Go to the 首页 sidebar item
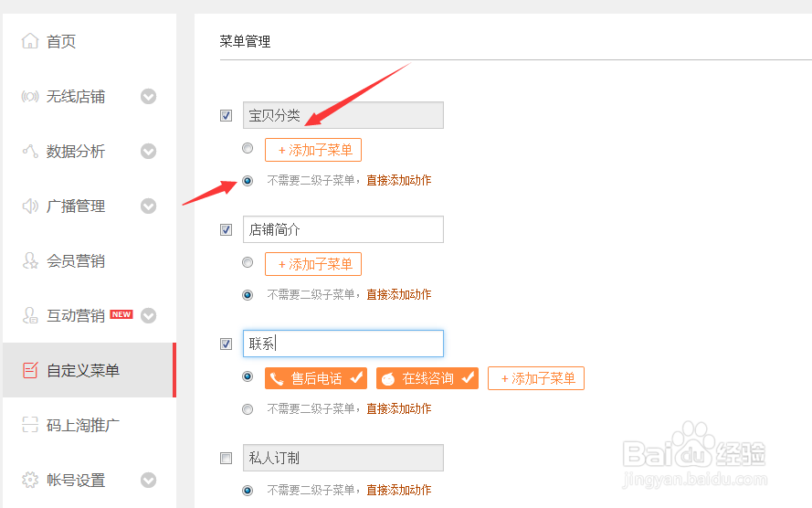This screenshot has height=508, width=812. point(61,41)
